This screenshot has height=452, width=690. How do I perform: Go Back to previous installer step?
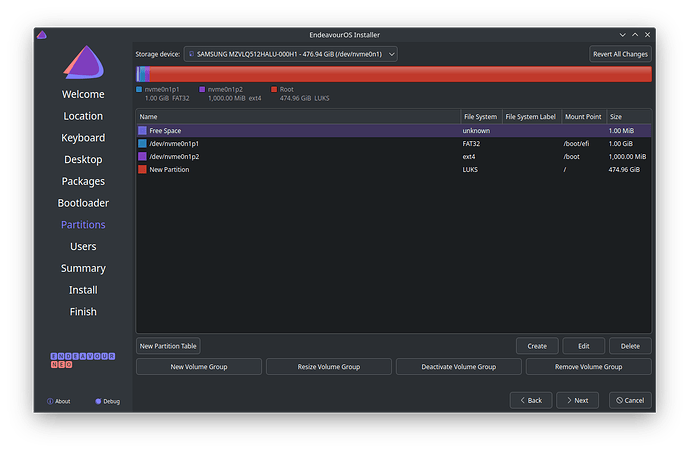tap(531, 400)
